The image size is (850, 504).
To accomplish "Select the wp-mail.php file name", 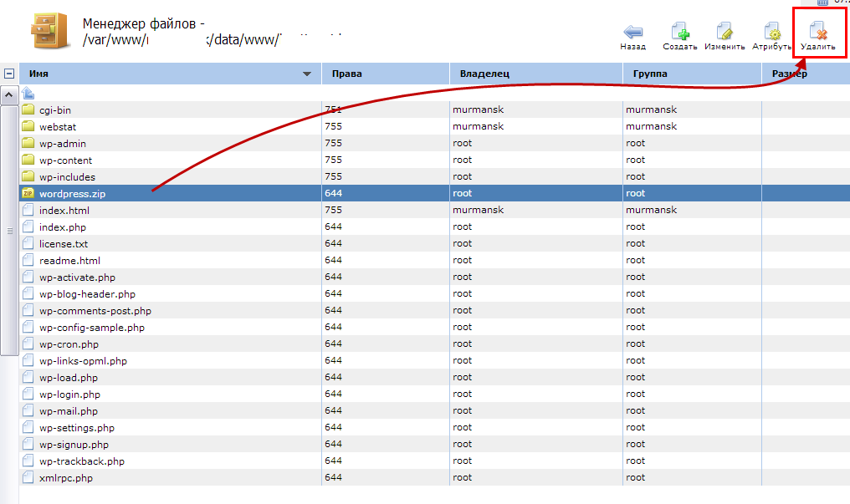I will [69, 412].
